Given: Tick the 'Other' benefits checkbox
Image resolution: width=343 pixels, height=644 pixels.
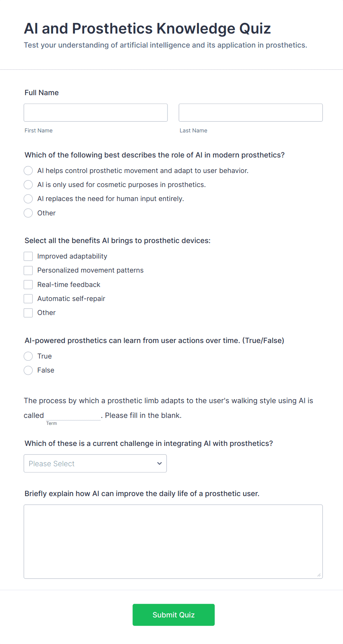Looking at the screenshot, I should coord(28,313).
